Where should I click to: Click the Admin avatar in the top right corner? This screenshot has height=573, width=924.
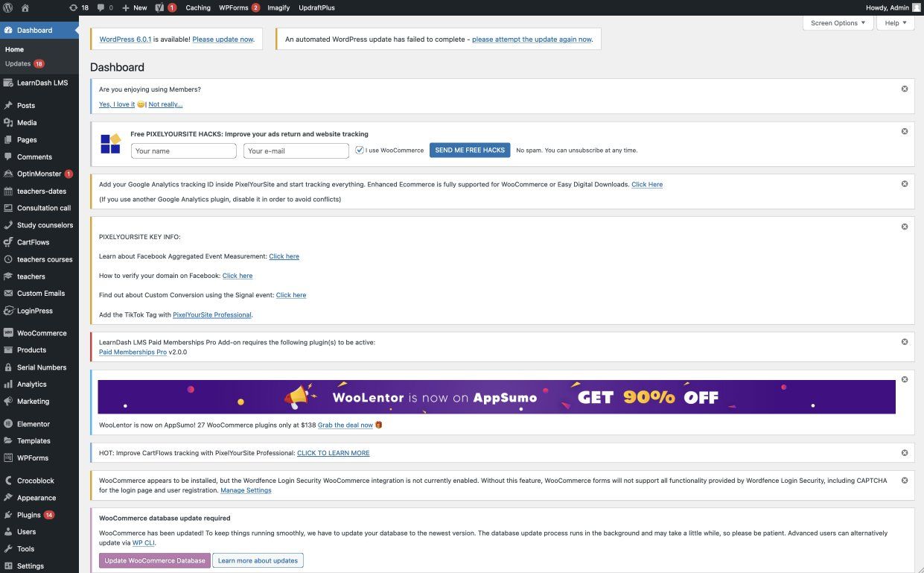(x=916, y=7)
